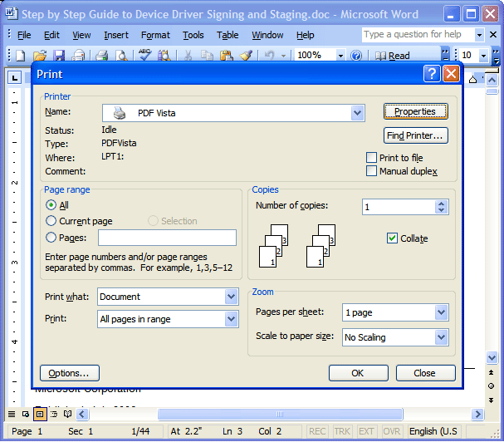Click the Options... button
This screenshot has height=442, width=504.
[70, 373]
